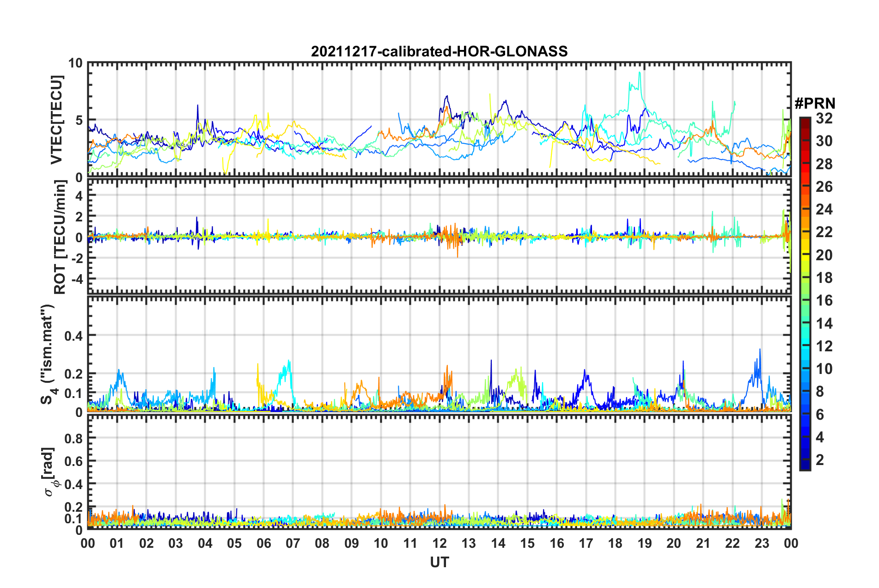Click ROT y-axis tick label -4
Image resolution: width=879 pixels, height=588 pixels.
77,279
